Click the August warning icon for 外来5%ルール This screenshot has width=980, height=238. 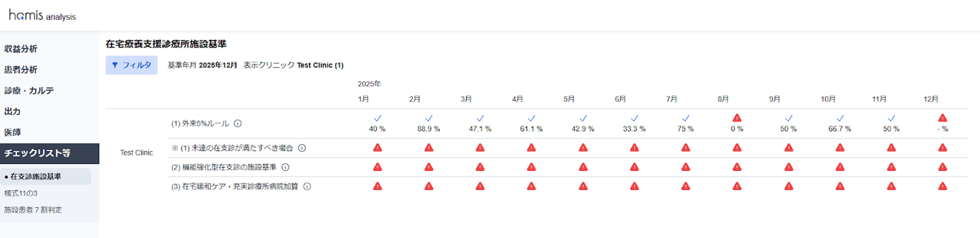pyautogui.click(x=737, y=118)
